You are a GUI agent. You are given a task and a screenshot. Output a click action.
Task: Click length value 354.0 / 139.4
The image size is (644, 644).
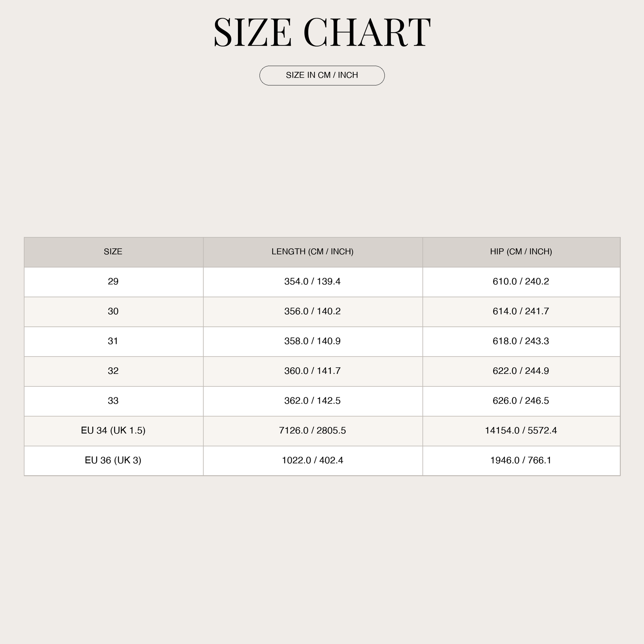tap(312, 281)
